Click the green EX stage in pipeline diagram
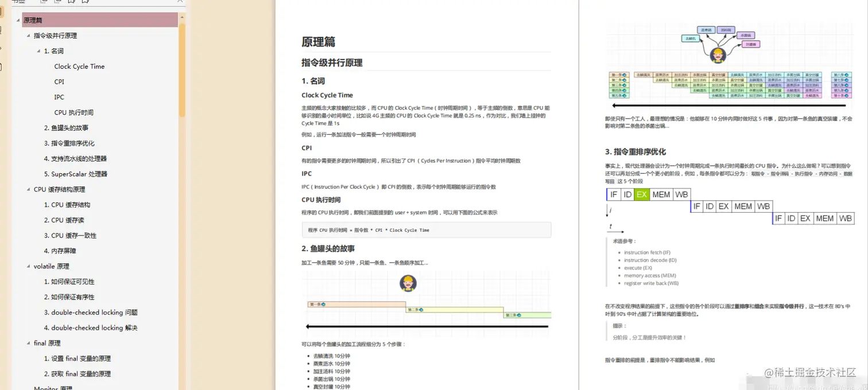868x390 pixels. (x=641, y=194)
